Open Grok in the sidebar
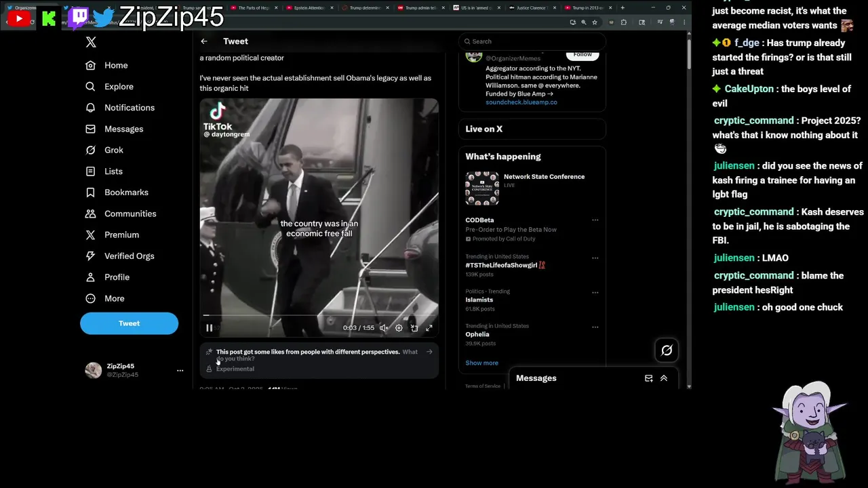This screenshot has width=868, height=488. coord(104,150)
